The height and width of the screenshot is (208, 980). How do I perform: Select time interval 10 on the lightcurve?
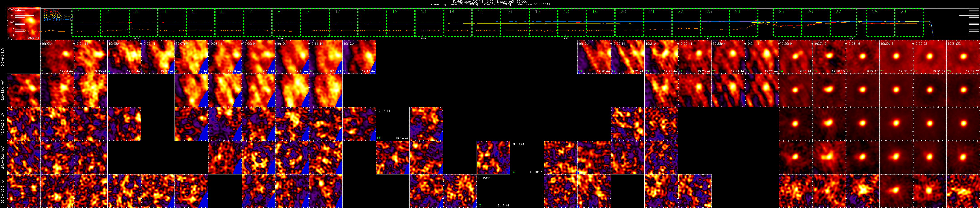pyautogui.click(x=343, y=22)
